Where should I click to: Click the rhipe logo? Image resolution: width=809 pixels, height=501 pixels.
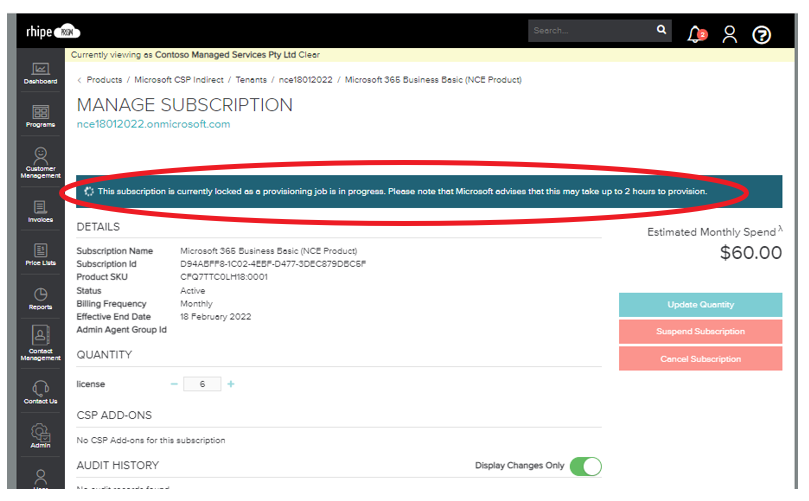coord(53,32)
